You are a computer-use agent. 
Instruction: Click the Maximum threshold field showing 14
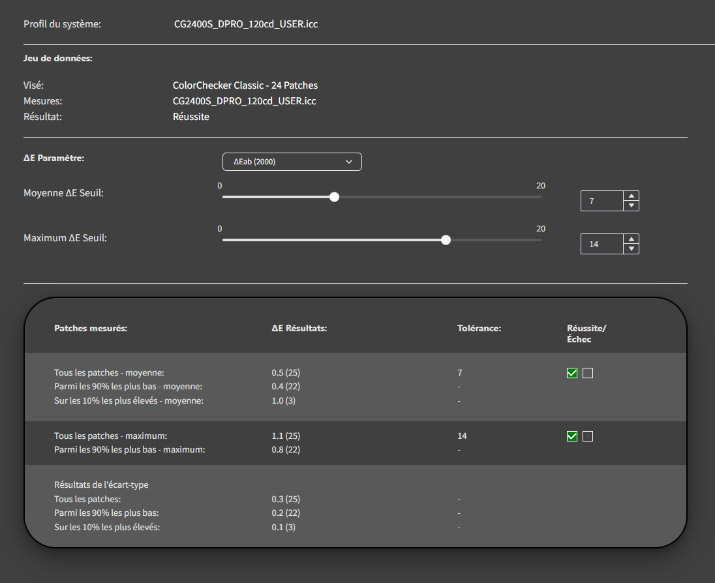click(601, 244)
